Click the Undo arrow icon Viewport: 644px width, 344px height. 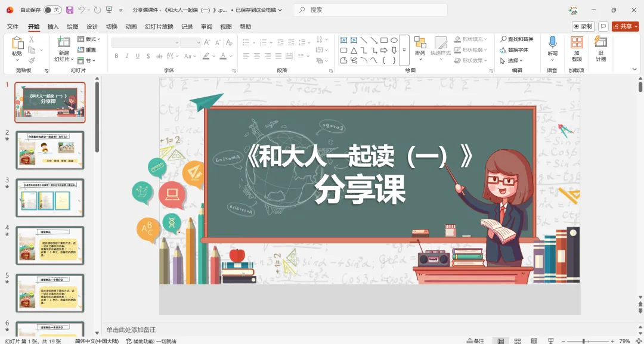(82, 10)
